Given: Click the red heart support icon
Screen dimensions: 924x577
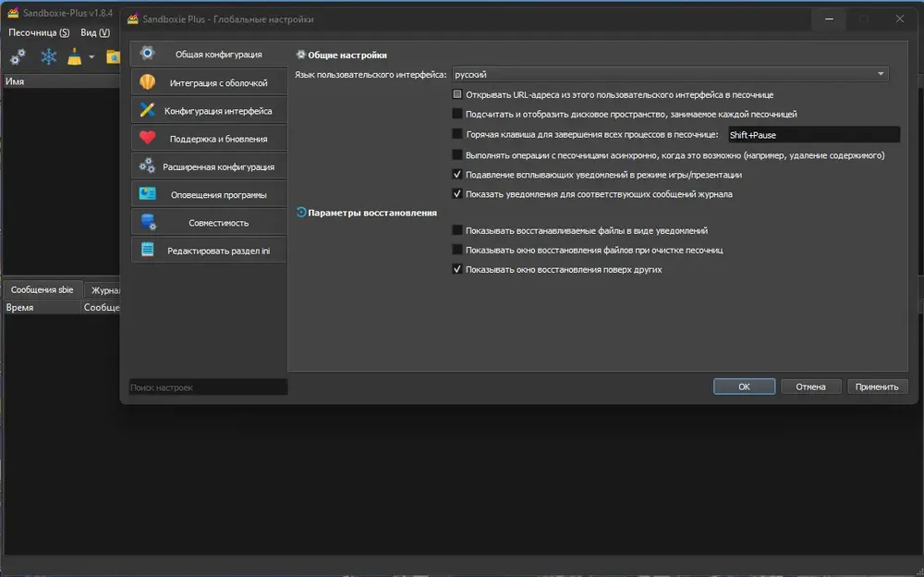Looking at the screenshot, I should coord(147,138).
